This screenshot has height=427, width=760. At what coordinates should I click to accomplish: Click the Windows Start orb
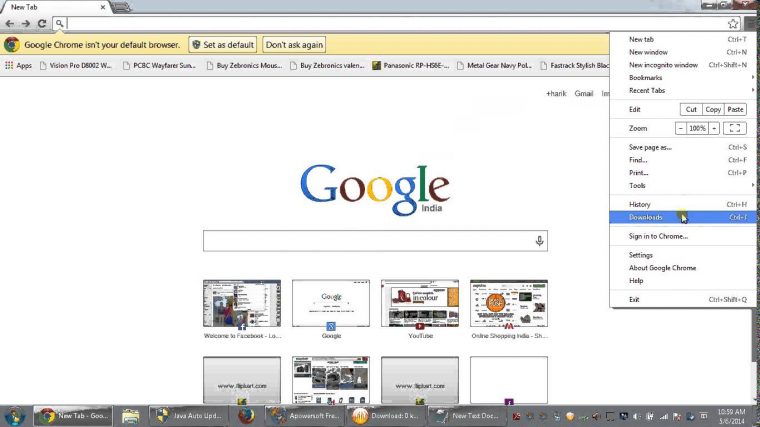tap(16, 416)
